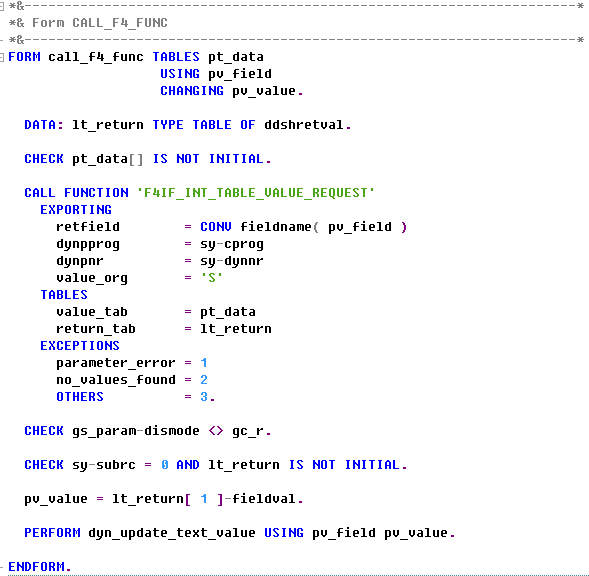Click 'pt_data[]' in the CHECK statement

click(108, 159)
